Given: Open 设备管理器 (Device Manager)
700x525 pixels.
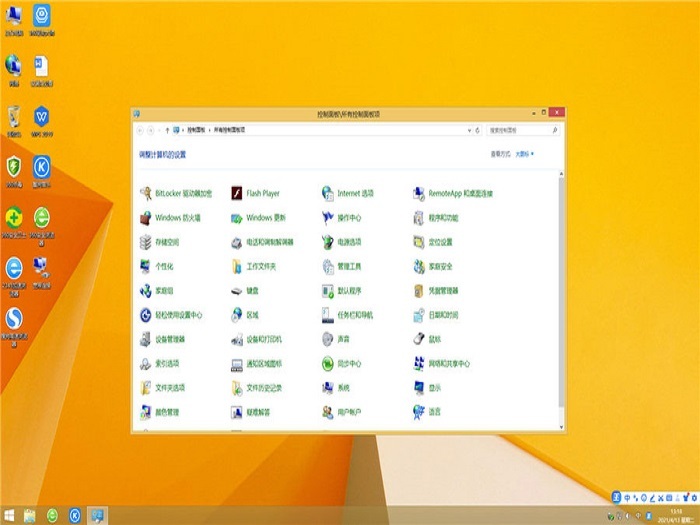Looking at the screenshot, I should point(169,339).
